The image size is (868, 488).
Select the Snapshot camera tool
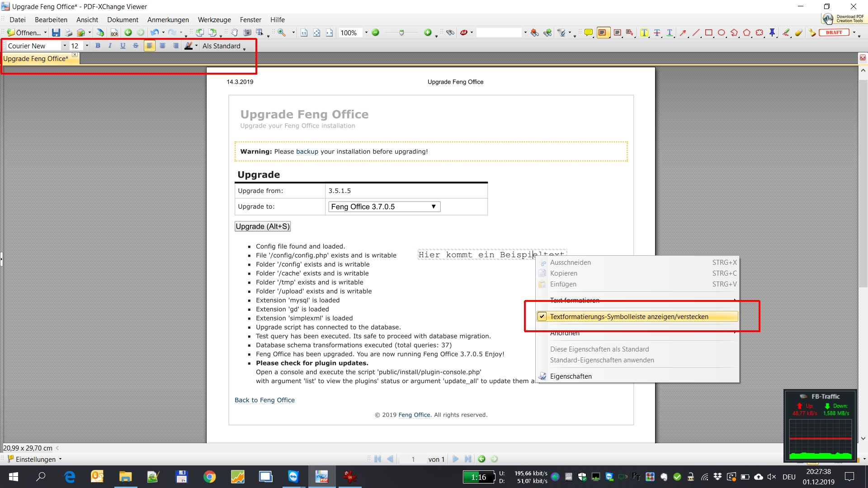pos(247,33)
